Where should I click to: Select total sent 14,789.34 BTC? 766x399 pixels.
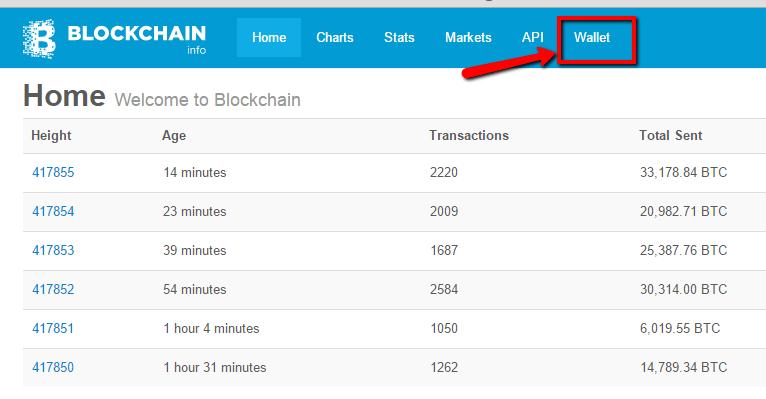683,367
